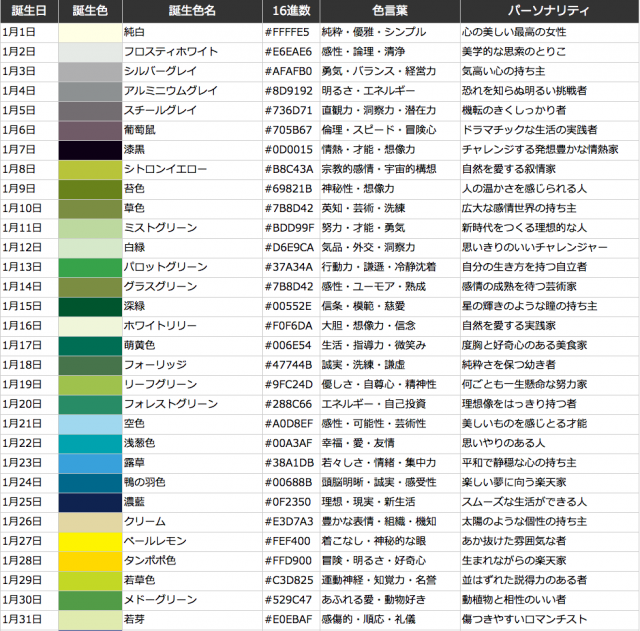Pick the パロットグリーン color swatch
Viewport: 640px width, 631px height.
pos(89,267)
